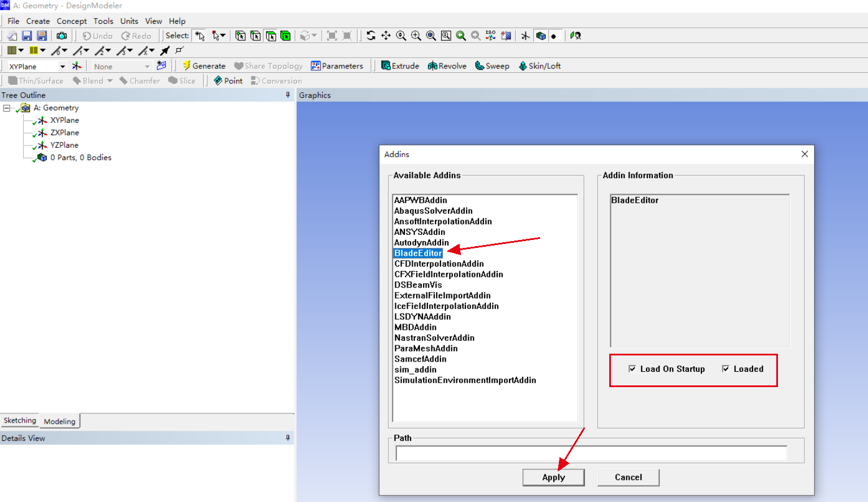Select the Pan view tool
This screenshot has height=502, width=868.
(x=386, y=36)
